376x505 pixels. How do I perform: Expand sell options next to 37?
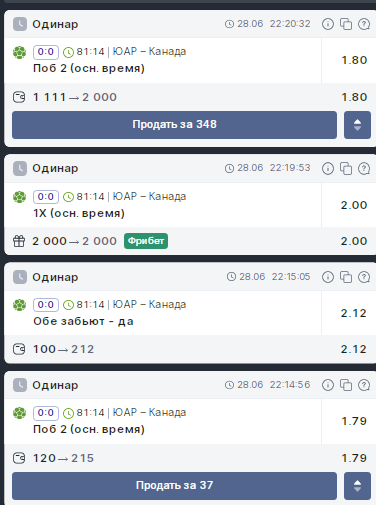pyautogui.click(x=357, y=486)
